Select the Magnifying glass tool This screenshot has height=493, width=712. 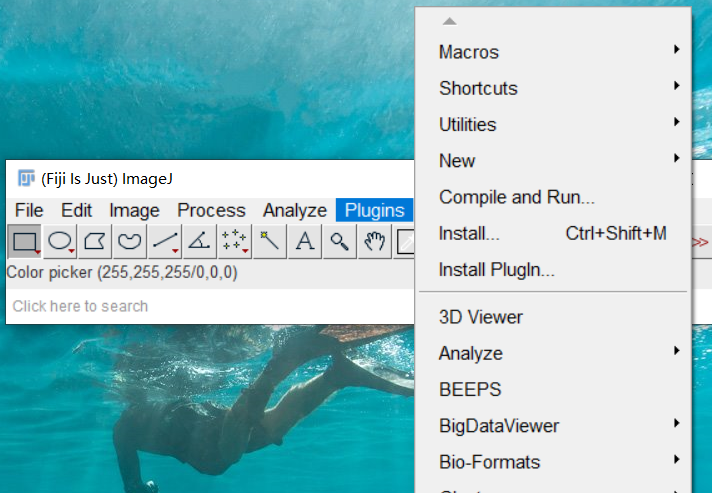click(340, 242)
